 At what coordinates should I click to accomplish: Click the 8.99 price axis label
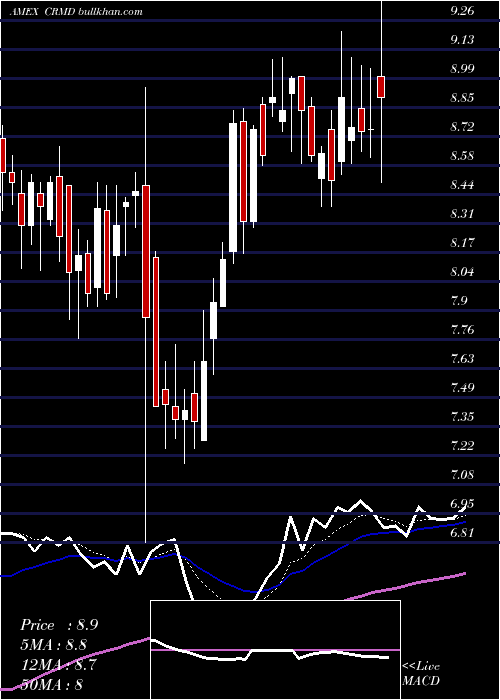pos(462,69)
